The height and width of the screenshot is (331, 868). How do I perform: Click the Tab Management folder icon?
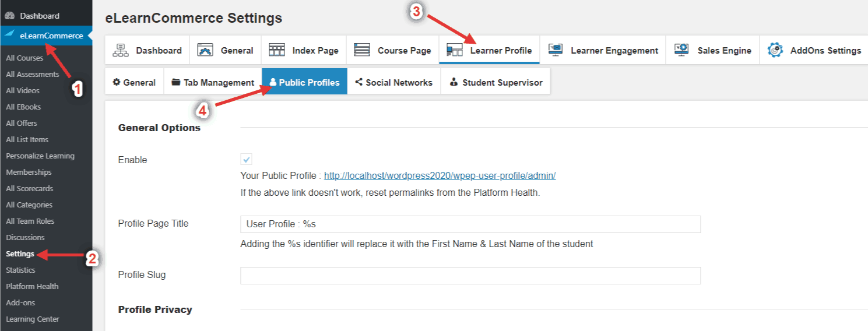click(x=175, y=82)
